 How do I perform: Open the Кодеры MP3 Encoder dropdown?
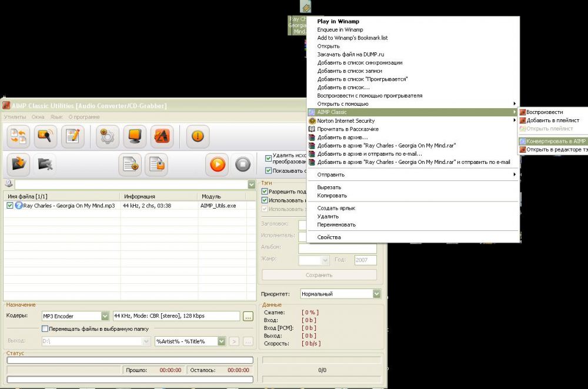[x=105, y=316]
